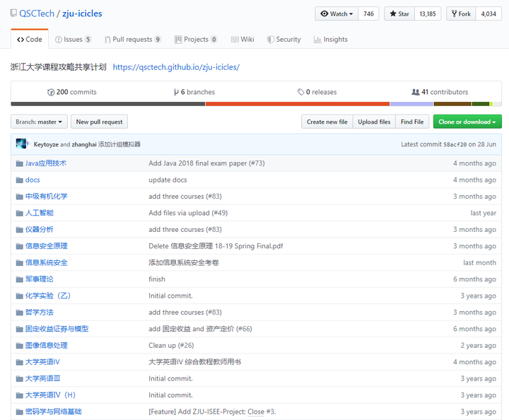Click the folder icon for 仪器分析
509x420 pixels.
coord(20,230)
